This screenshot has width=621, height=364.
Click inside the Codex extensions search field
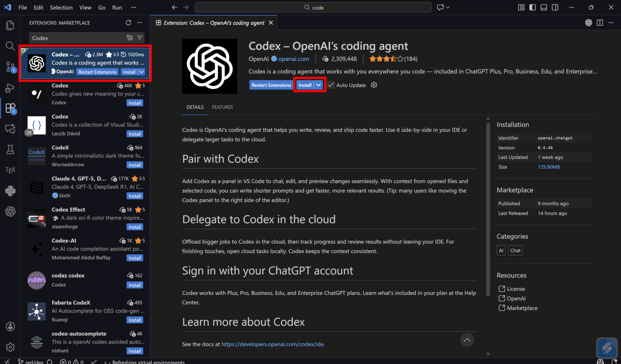tap(76, 38)
